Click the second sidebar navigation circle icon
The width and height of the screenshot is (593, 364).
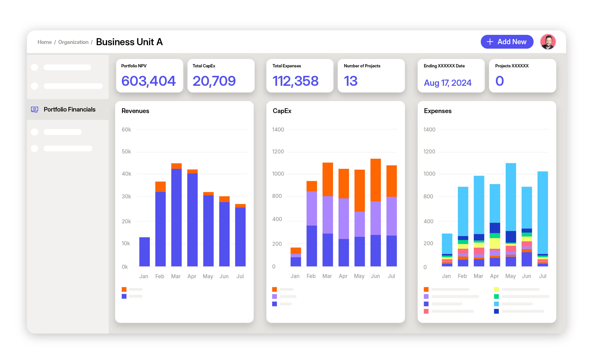34,86
